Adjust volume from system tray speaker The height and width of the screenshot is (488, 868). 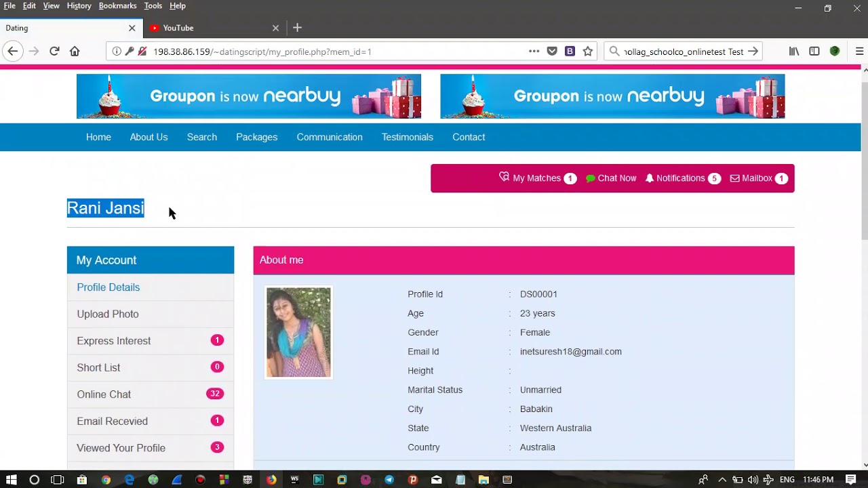pyautogui.click(x=753, y=480)
